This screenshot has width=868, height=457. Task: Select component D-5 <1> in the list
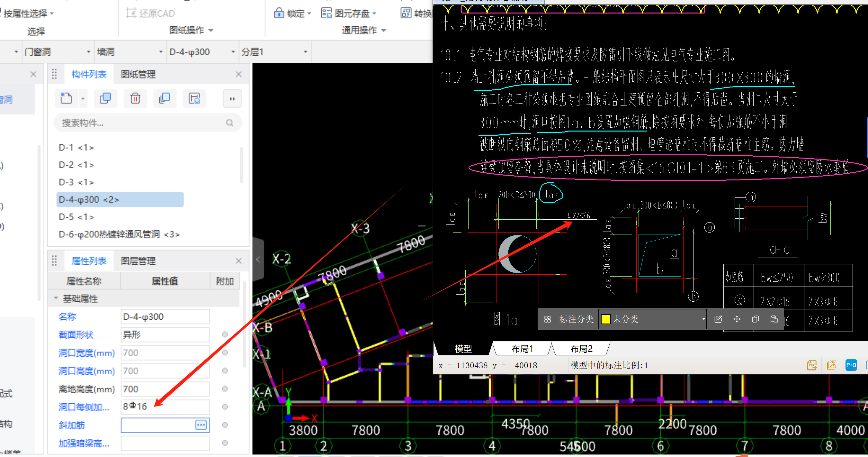76,217
